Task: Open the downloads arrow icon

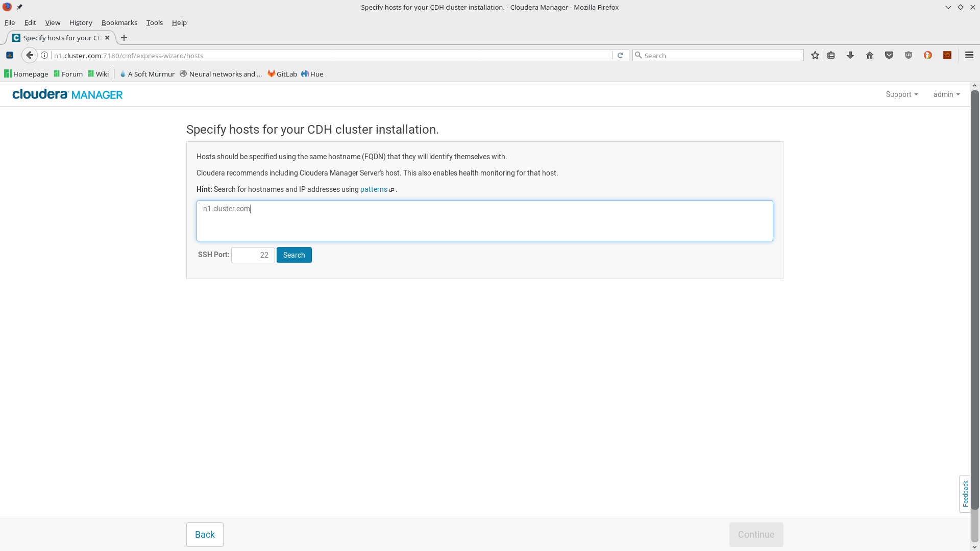Action: [850, 55]
